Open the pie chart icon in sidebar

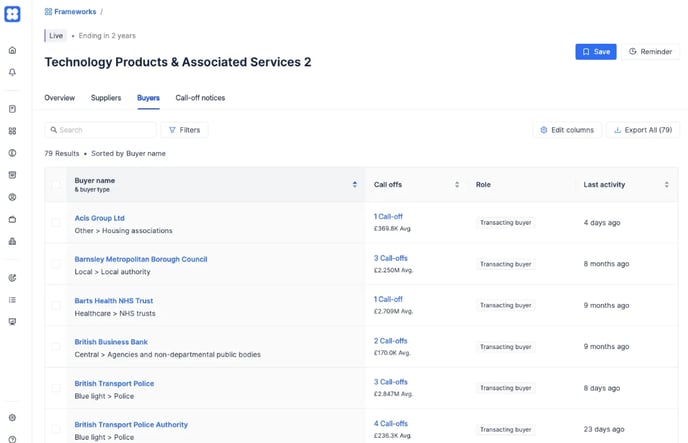point(12,278)
